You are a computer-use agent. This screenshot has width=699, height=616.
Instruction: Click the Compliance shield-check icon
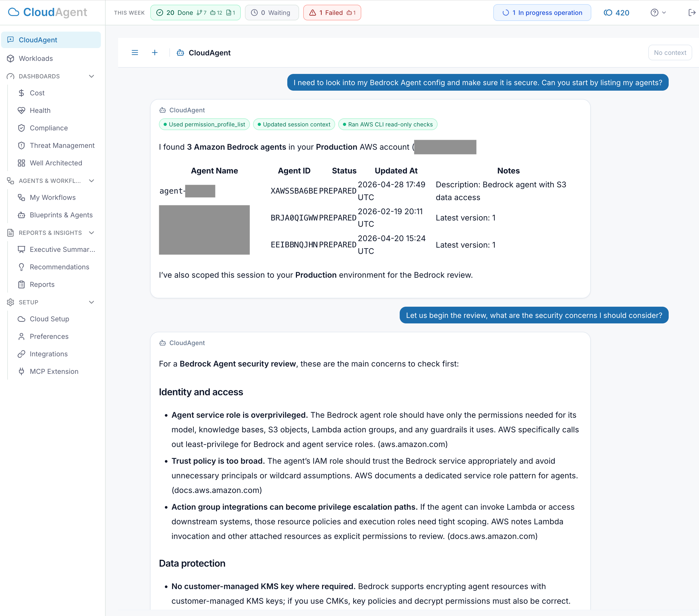click(21, 128)
